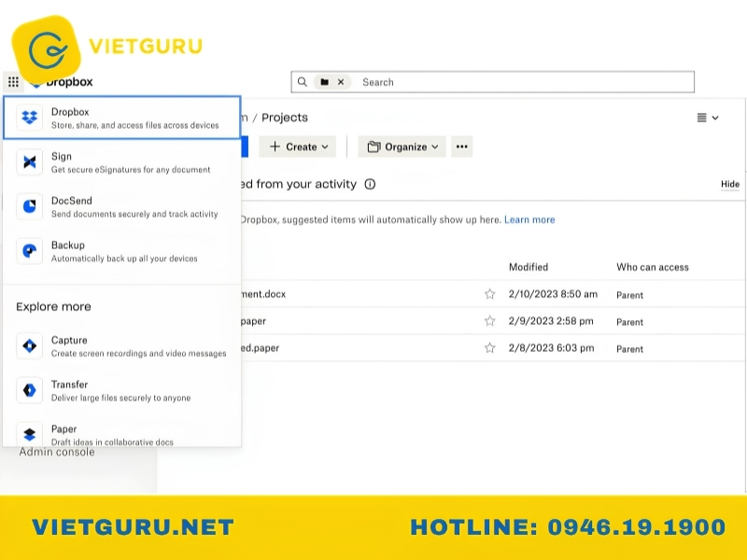Screen dimensions: 747x560
Task: Select Dropbox app icon in launcher
Action: coord(30,118)
